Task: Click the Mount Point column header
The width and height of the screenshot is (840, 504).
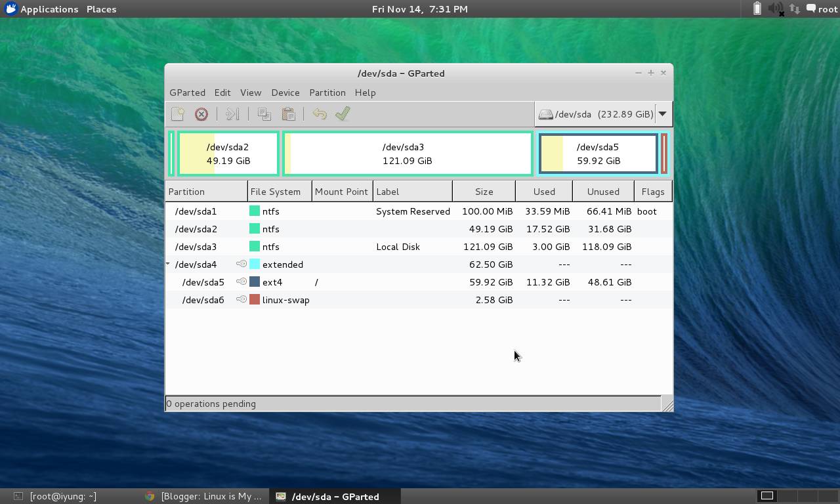Action: 343,192
